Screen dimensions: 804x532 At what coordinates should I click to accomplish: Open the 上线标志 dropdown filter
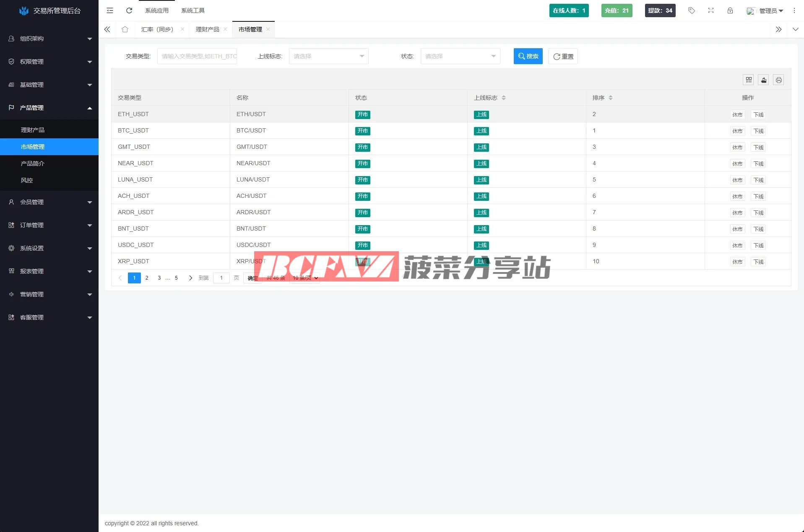[x=328, y=56]
